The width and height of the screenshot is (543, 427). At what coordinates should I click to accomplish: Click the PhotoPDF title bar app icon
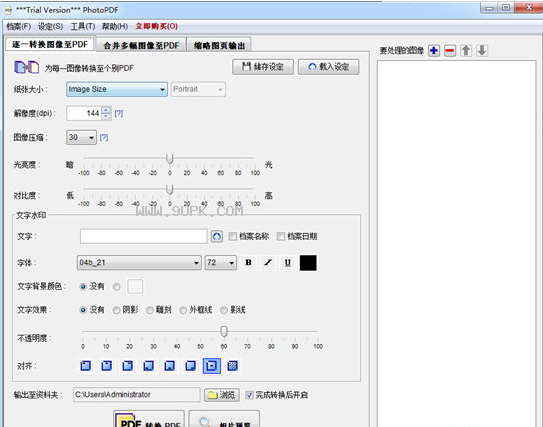pyautogui.click(x=8, y=10)
